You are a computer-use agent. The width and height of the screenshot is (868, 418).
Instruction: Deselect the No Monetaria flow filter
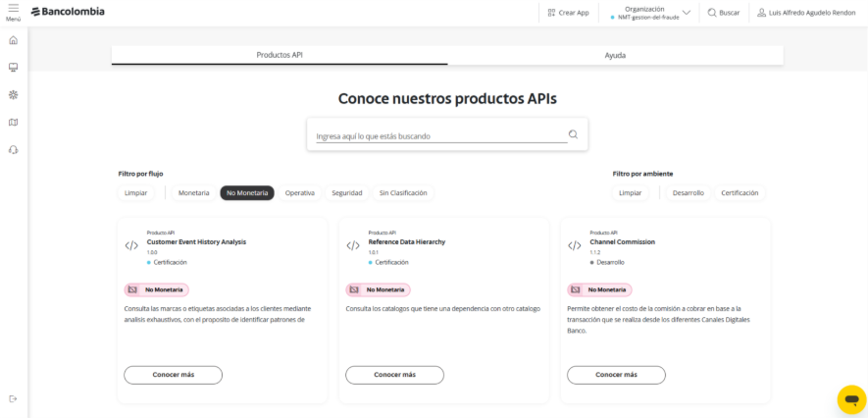pyautogui.click(x=247, y=193)
